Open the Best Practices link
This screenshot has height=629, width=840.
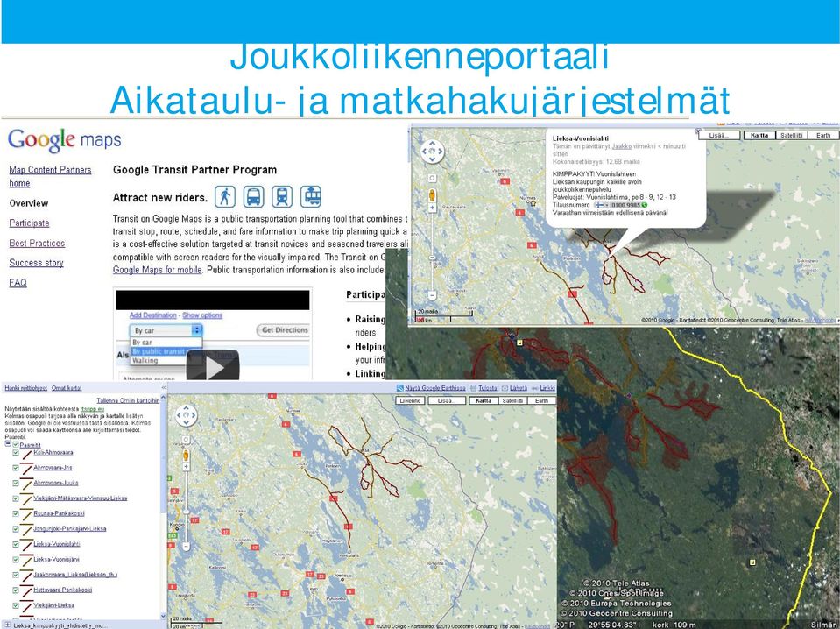pos(37,244)
